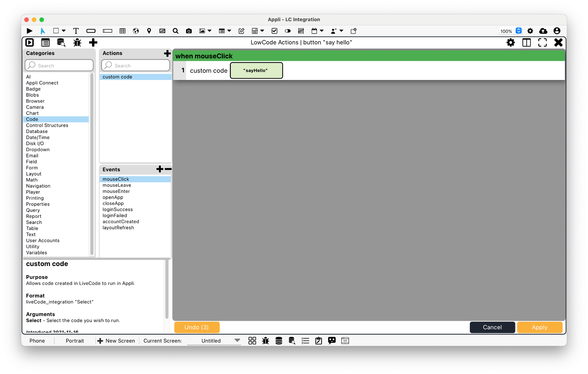Image resolution: width=588 pixels, height=374 pixels.
Task: Open the database query icon in editor bar
Action: click(x=61, y=43)
